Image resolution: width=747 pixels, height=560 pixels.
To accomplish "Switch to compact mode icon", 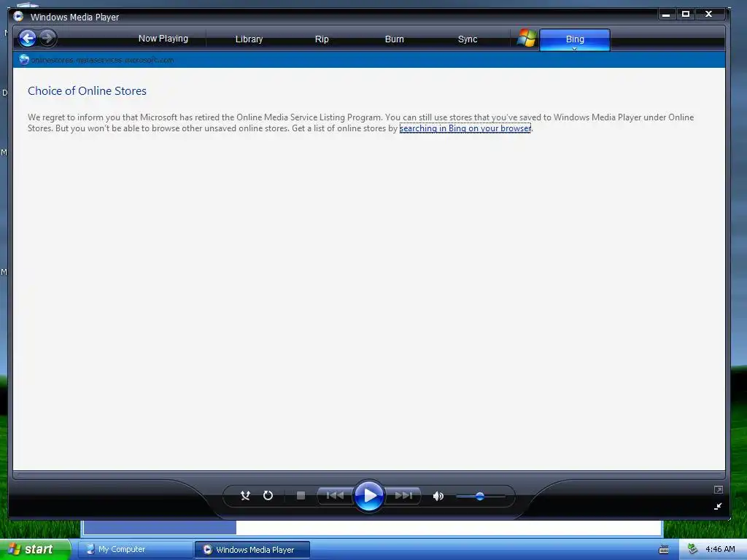I will (x=718, y=506).
